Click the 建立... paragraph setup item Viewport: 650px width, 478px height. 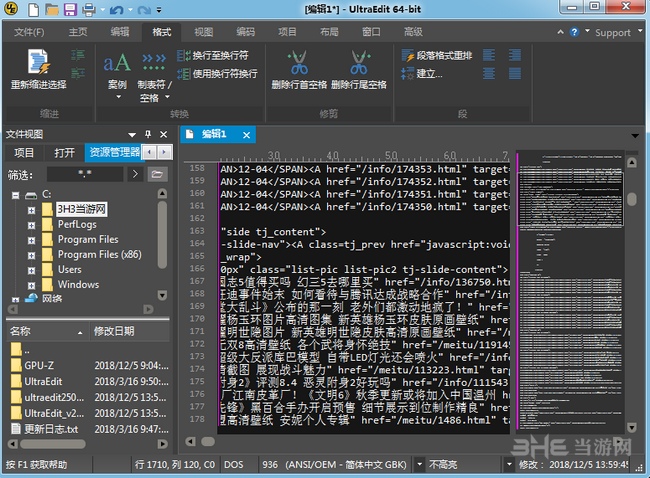[x=422, y=74]
